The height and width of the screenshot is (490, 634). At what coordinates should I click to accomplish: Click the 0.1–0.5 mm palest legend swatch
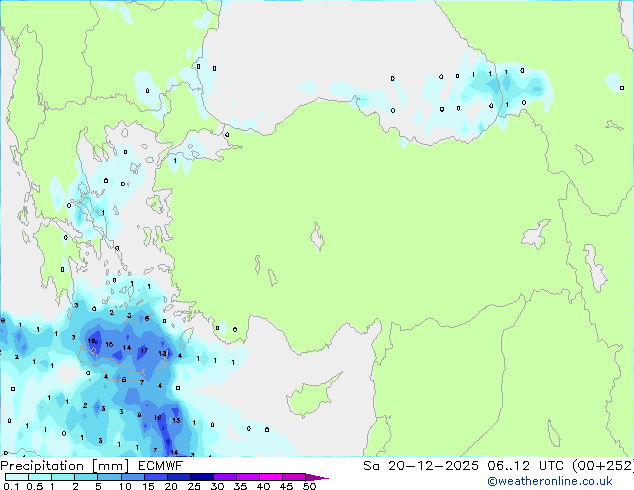click(17, 477)
